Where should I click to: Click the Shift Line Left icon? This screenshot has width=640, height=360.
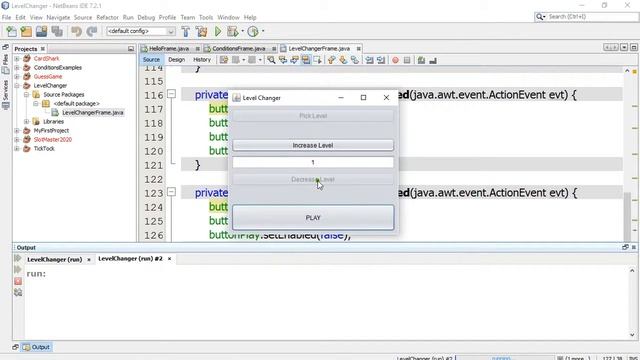(369, 60)
